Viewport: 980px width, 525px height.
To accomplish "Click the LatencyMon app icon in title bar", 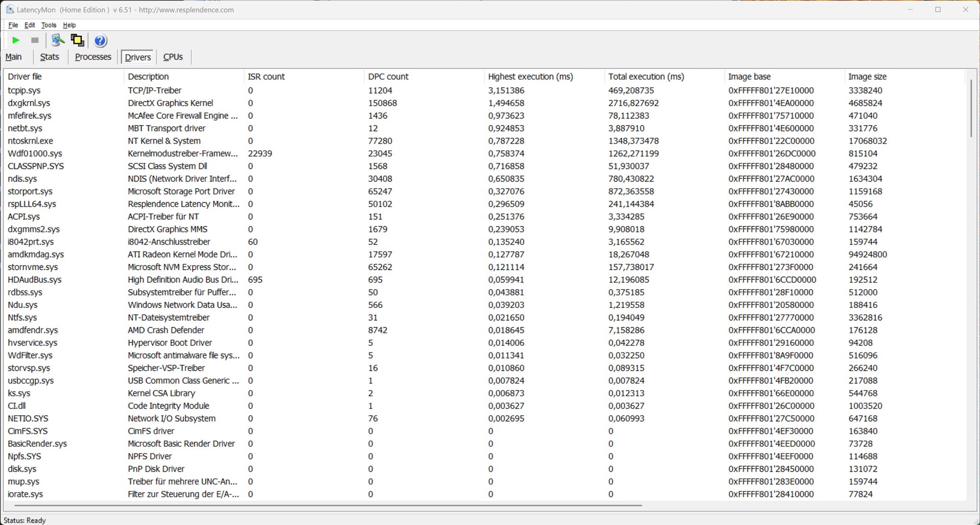I will [x=10, y=10].
